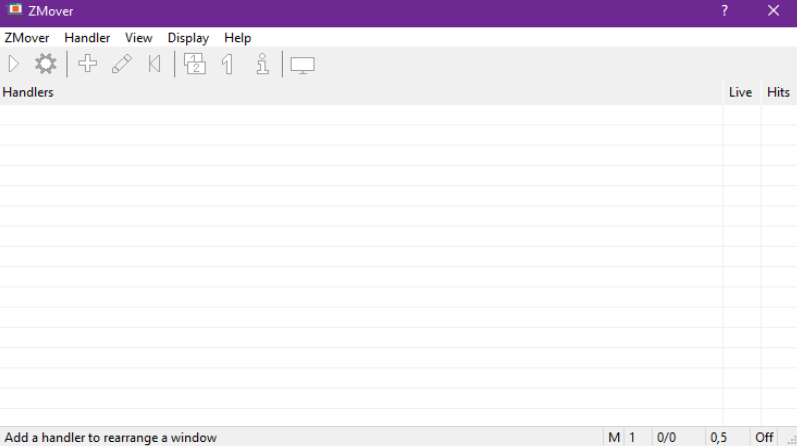Open settings via the gear icon

tap(46, 64)
